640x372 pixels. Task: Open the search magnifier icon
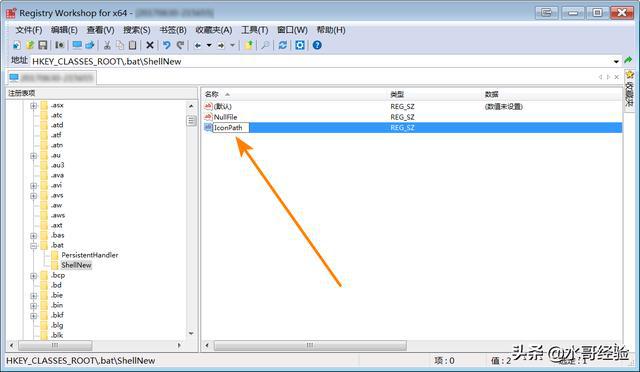[265, 45]
